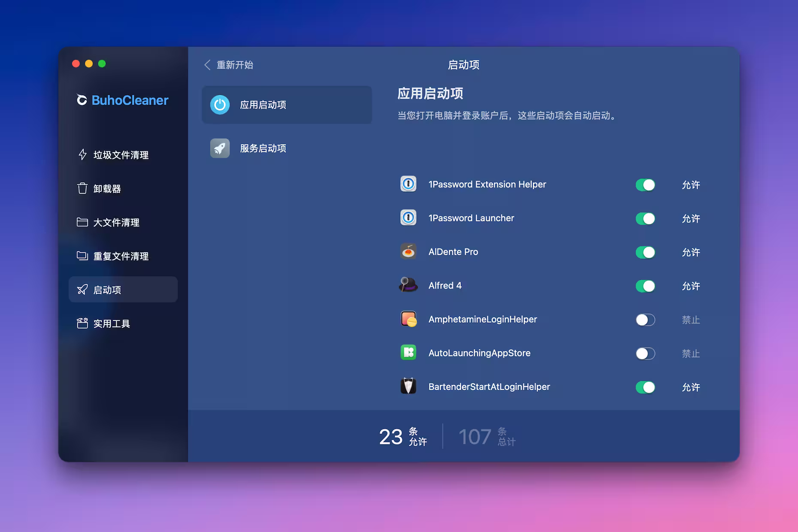This screenshot has width=798, height=532.
Task: Select 重复文件清理 in sidebar
Action: click(123, 256)
